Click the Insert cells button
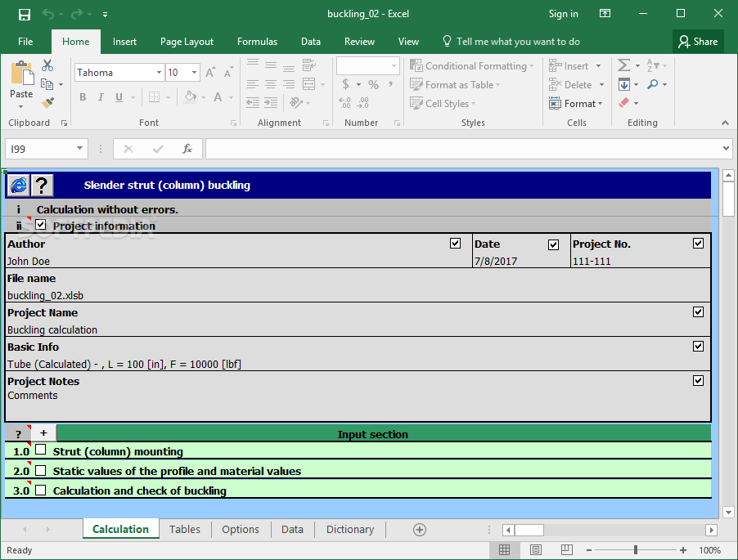The height and width of the screenshot is (560, 738). (x=569, y=66)
